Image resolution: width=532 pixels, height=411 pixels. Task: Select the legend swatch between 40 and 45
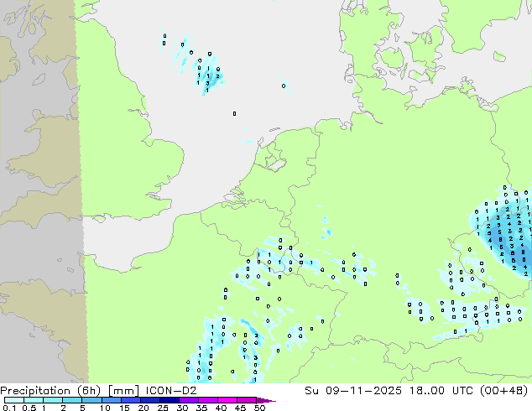pos(227,400)
